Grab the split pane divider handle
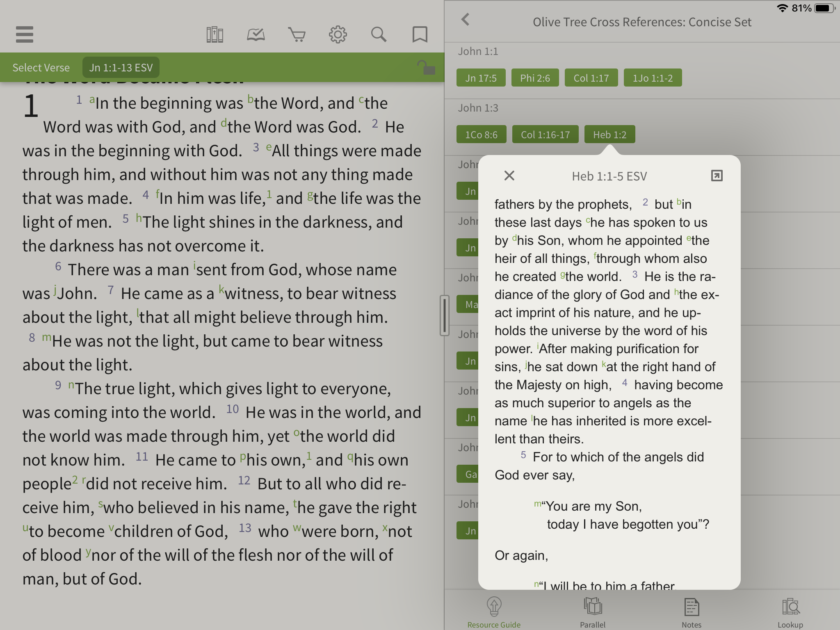Image resolution: width=840 pixels, height=630 pixels. [x=444, y=315]
